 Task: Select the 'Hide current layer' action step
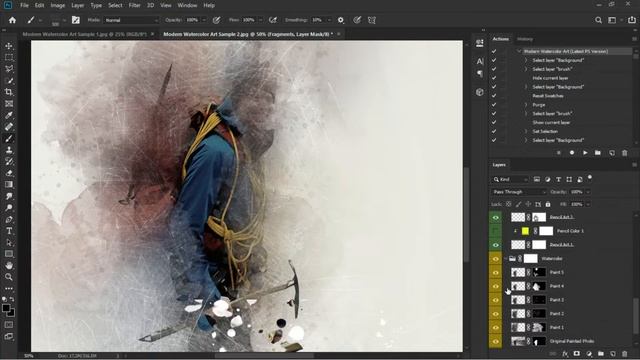[550, 78]
